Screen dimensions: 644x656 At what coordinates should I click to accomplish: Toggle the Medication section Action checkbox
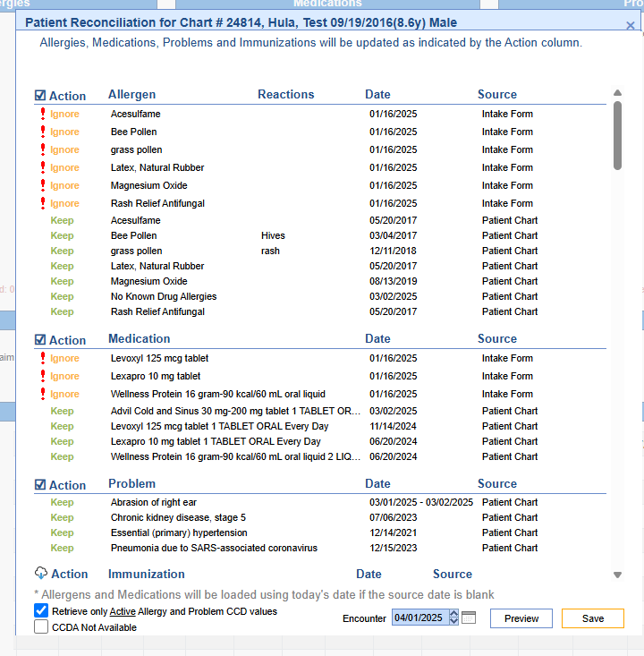coord(40,340)
